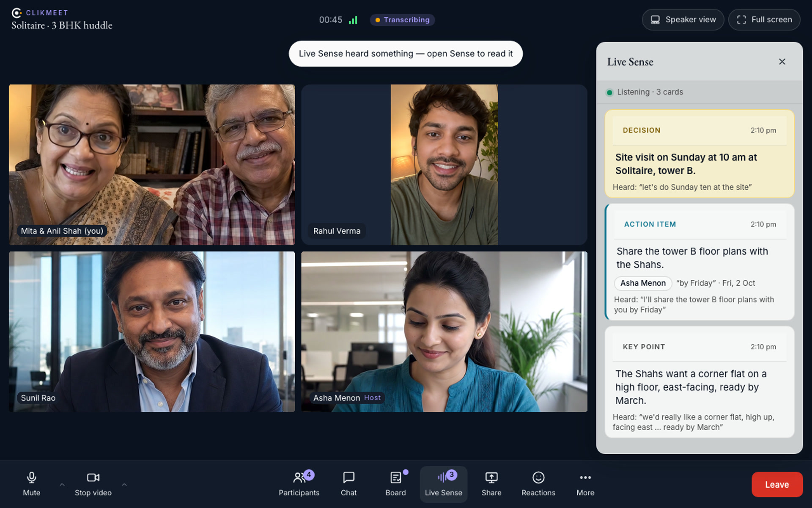Open the Live Sense heard something notification
This screenshot has height=508, width=812.
tap(406, 54)
